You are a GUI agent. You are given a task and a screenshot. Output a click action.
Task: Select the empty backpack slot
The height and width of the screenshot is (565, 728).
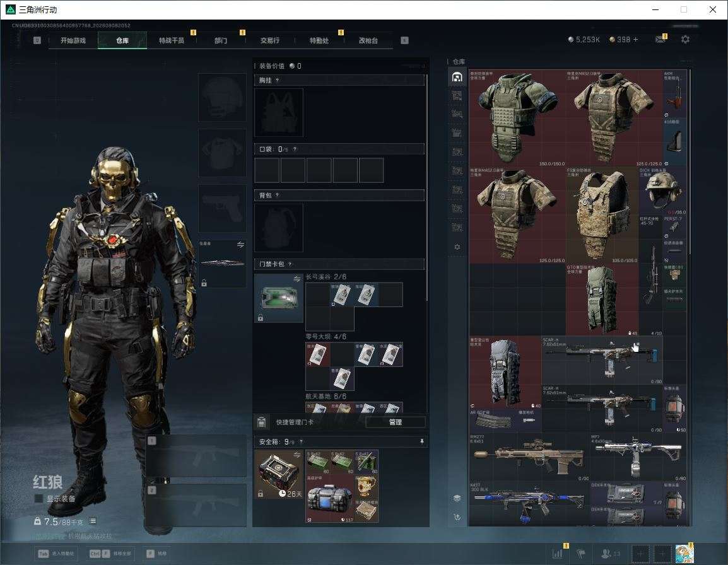pyautogui.click(x=279, y=228)
